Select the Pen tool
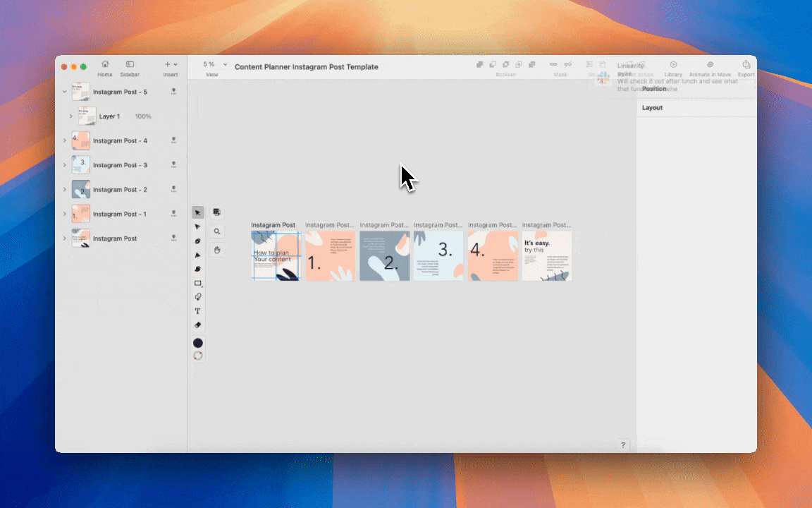 (197, 241)
